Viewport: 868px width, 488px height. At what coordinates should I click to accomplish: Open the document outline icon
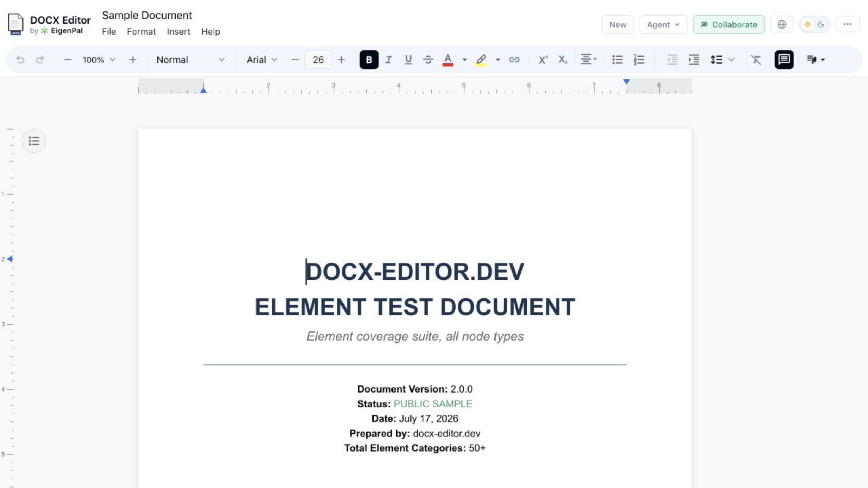point(34,141)
